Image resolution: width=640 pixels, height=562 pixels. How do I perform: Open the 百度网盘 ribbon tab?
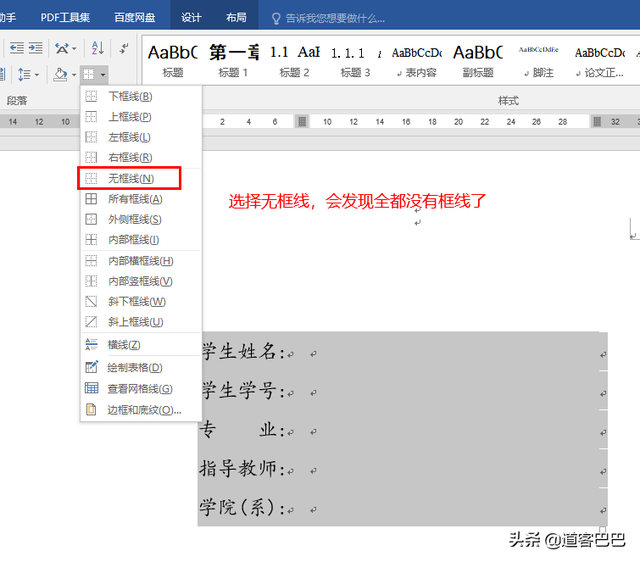click(135, 18)
